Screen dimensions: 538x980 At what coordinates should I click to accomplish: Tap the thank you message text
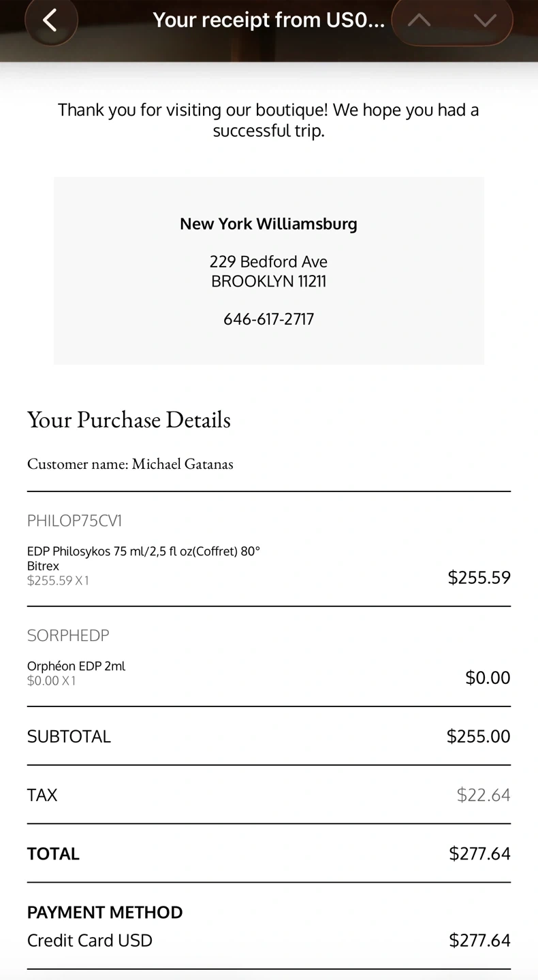268,120
